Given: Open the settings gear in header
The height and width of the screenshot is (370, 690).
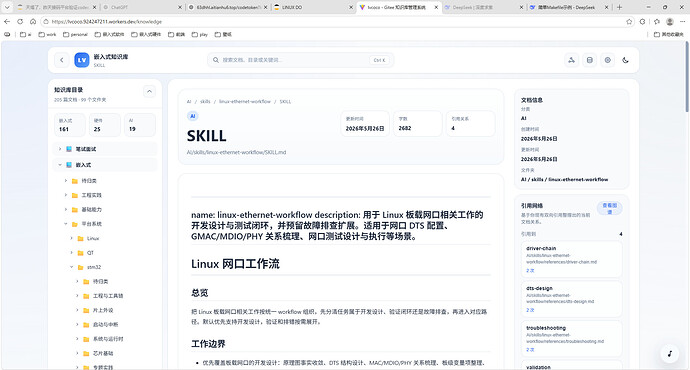Looking at the screenshot, I should tap(608, 60).
